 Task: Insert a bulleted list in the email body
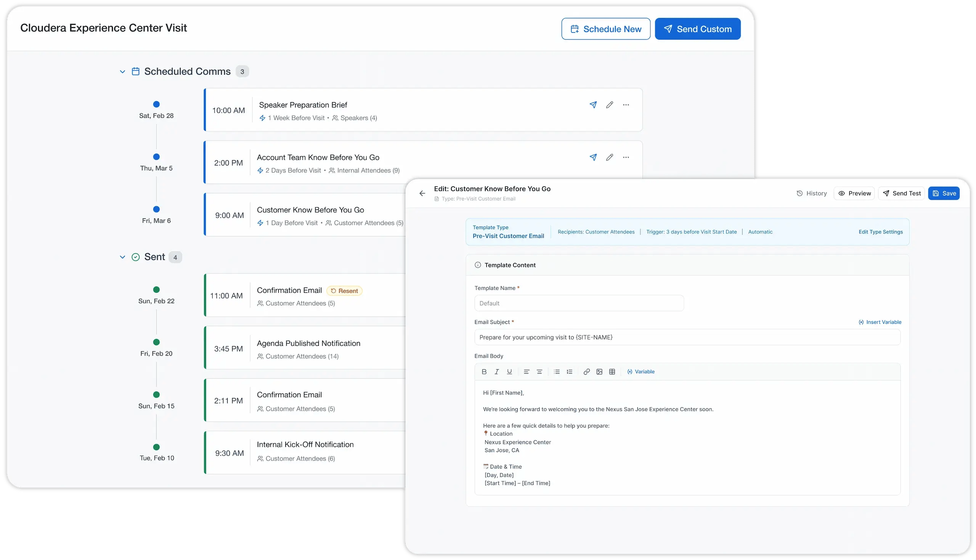pyautogui.click(x=557, y=372)
